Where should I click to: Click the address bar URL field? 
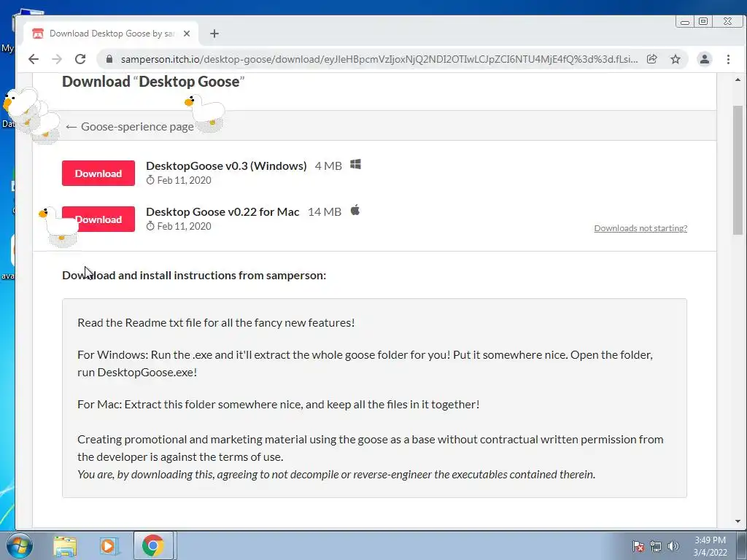[x=379, y=59]
